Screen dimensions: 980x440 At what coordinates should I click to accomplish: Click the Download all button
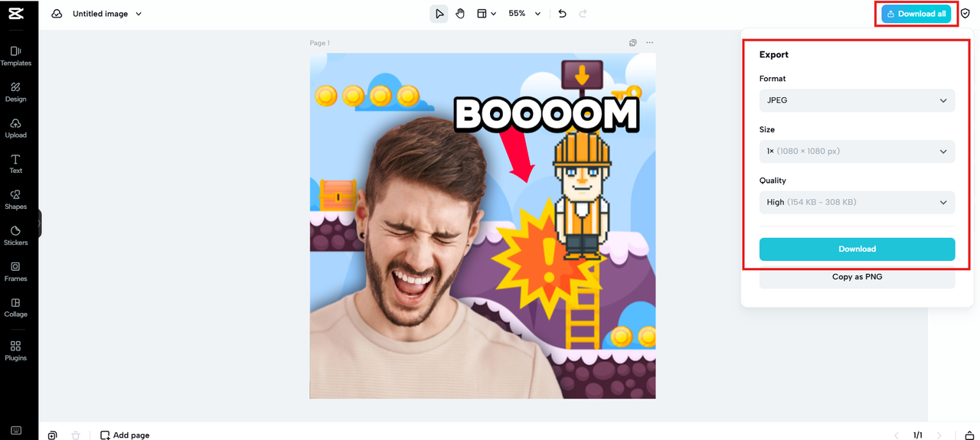[x=916, y=14]
